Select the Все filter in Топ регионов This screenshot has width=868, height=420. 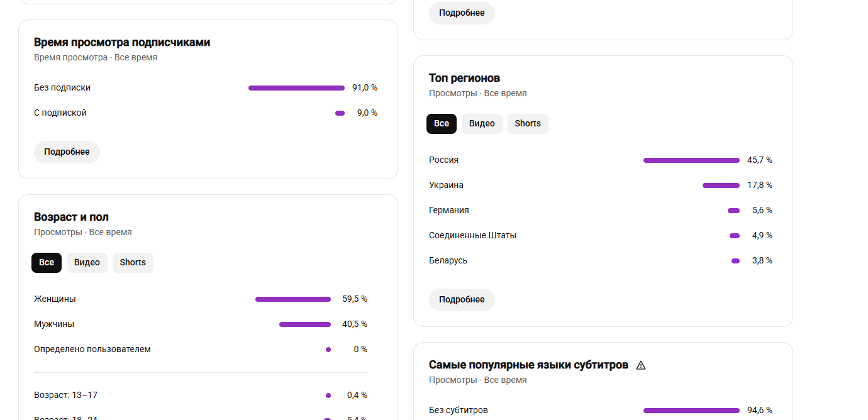point(442,124)
